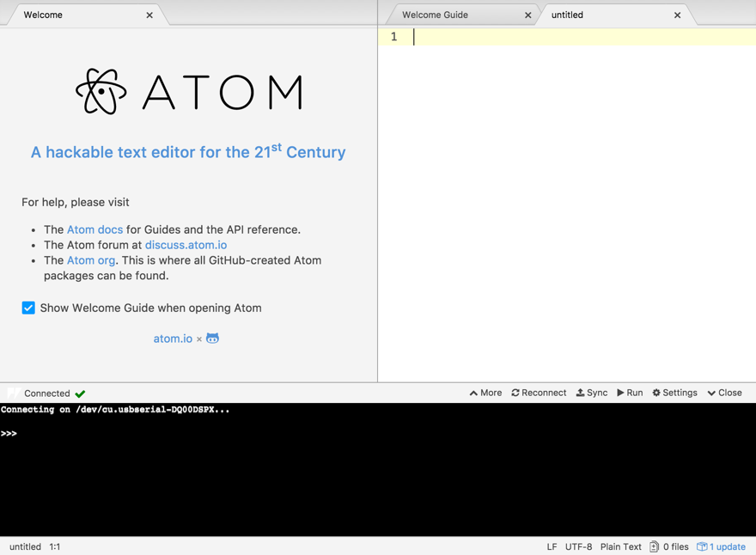Click the green Connected checkmark icon

(81, 393)
